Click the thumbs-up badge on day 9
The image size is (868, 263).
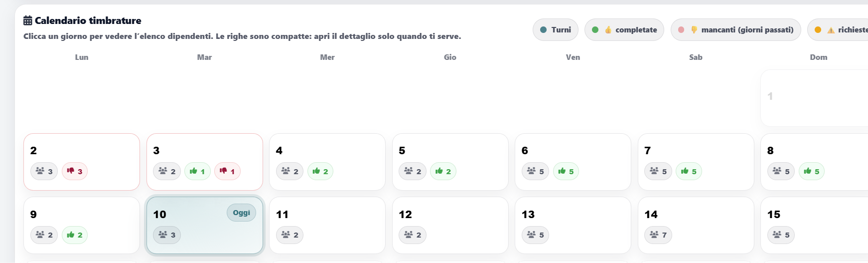[75, 235]
